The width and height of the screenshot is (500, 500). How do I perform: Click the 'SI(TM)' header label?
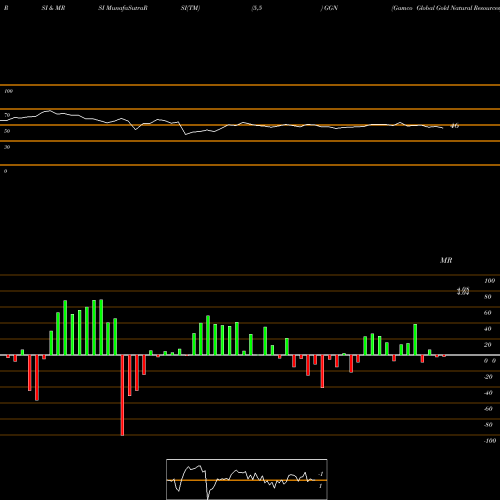pos(190,8)
